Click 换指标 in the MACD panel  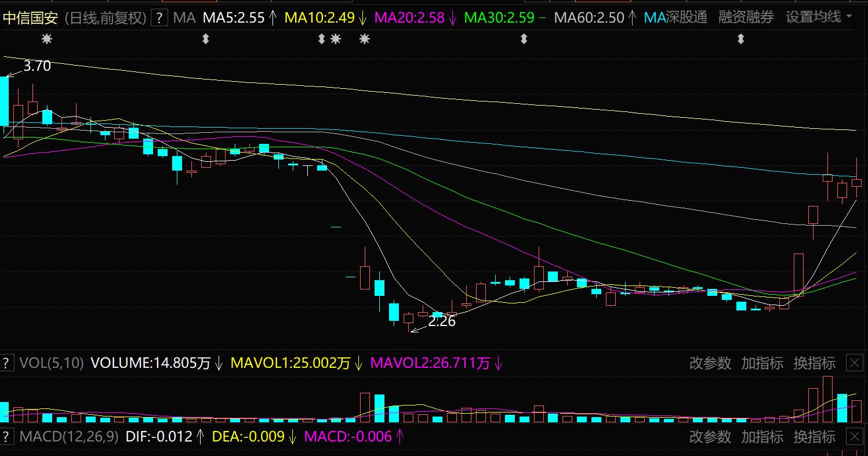click(x=815, y=436)
